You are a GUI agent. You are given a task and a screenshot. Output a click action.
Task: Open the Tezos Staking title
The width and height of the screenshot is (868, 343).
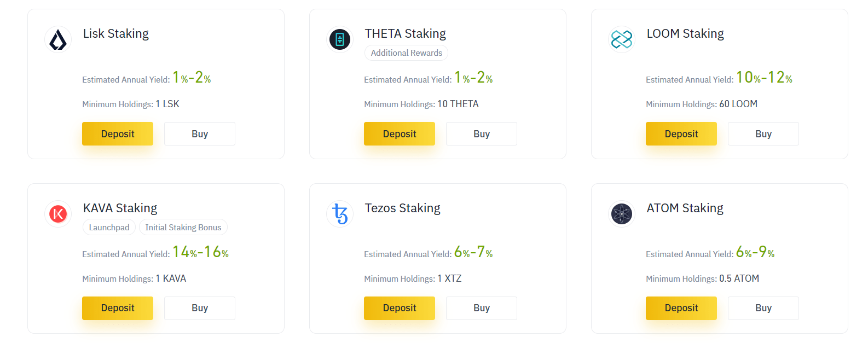coord(403,208)
